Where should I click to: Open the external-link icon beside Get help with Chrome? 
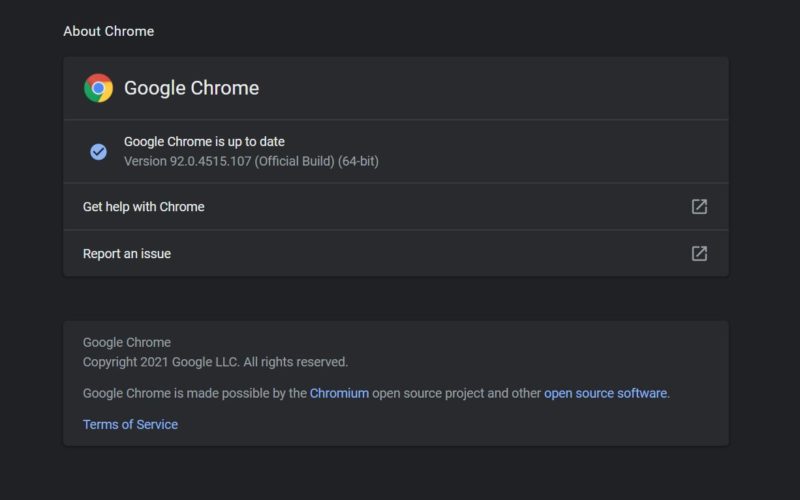[699, 207]
